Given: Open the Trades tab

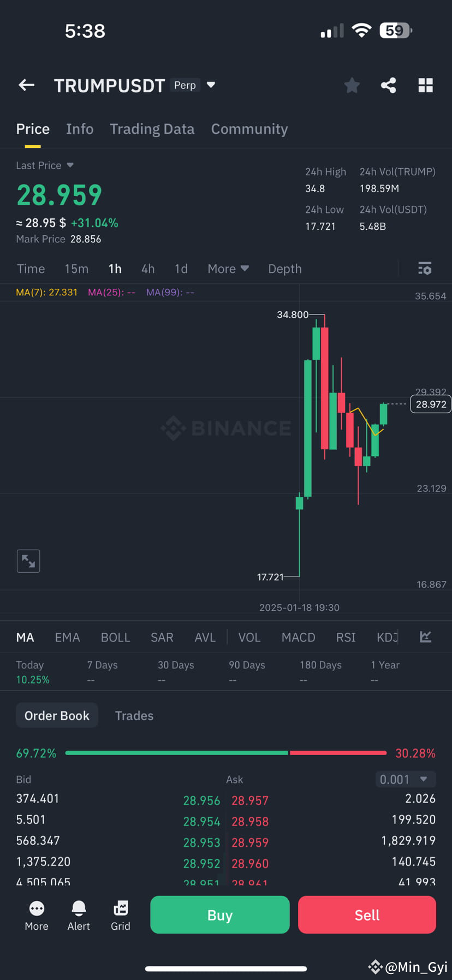Looking at the screenshot, I should [x=134, y=715].
